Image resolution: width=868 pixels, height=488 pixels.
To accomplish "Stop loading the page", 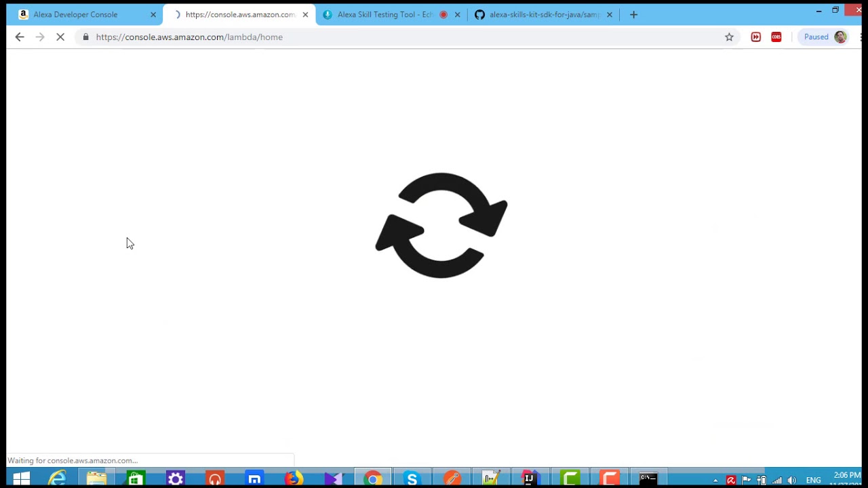I will (x=60, y=37).
